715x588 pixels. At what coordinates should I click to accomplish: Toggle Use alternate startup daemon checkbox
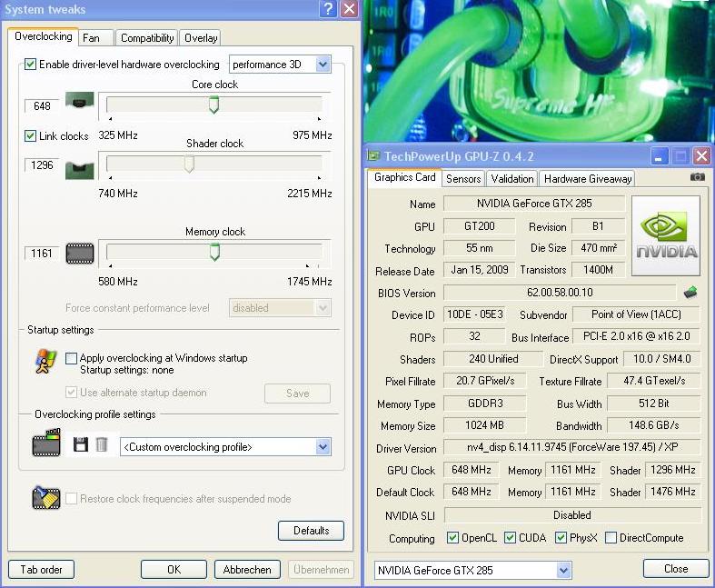click(71, 393)
